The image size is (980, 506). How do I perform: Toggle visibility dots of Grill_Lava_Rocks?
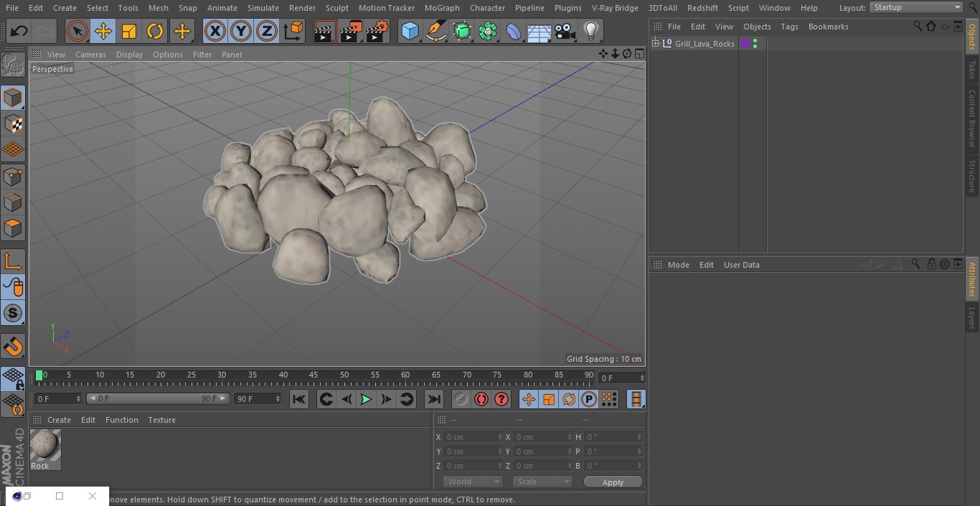[x=755, y=44]
